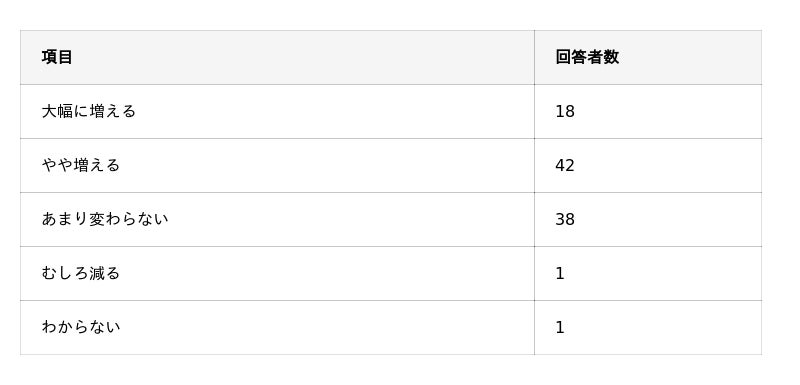Image resolution: width=800 pixels, height=385 pixels.
Task: Click empty space in the わからない row
Action: 332,327
